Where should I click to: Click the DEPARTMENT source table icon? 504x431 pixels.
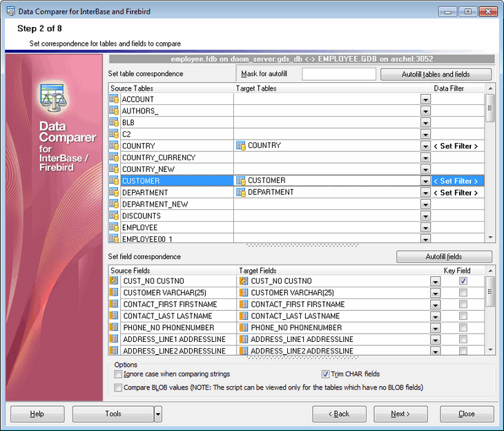114,192
